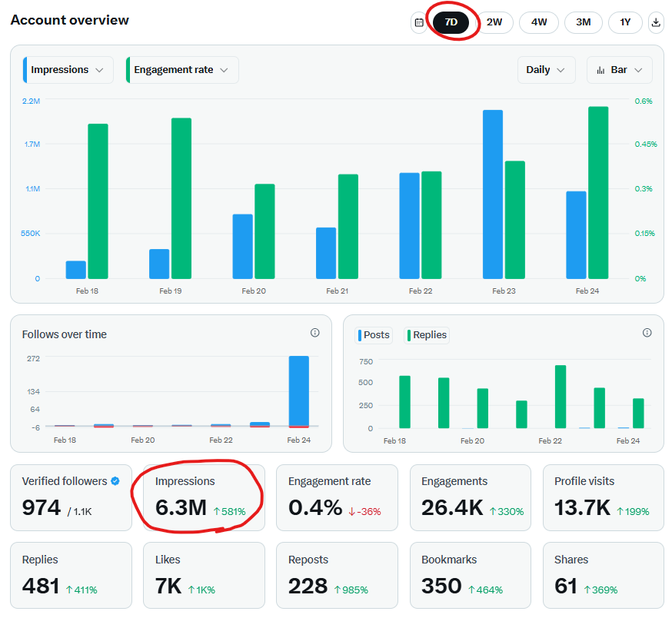672x618 pixels.
Task: Open the Impressions metric dropdown
Action: 68,70
